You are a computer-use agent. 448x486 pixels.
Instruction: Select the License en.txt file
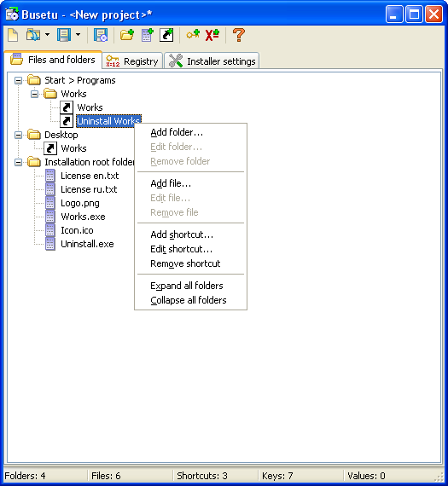90,176
